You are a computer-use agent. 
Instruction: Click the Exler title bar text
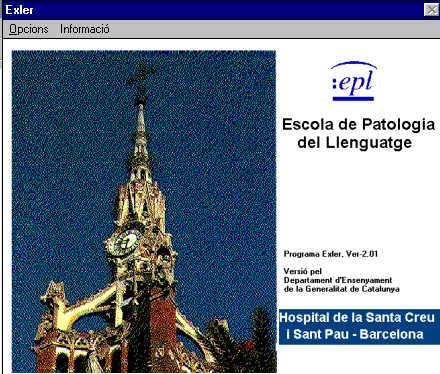(x=19, y=10)
